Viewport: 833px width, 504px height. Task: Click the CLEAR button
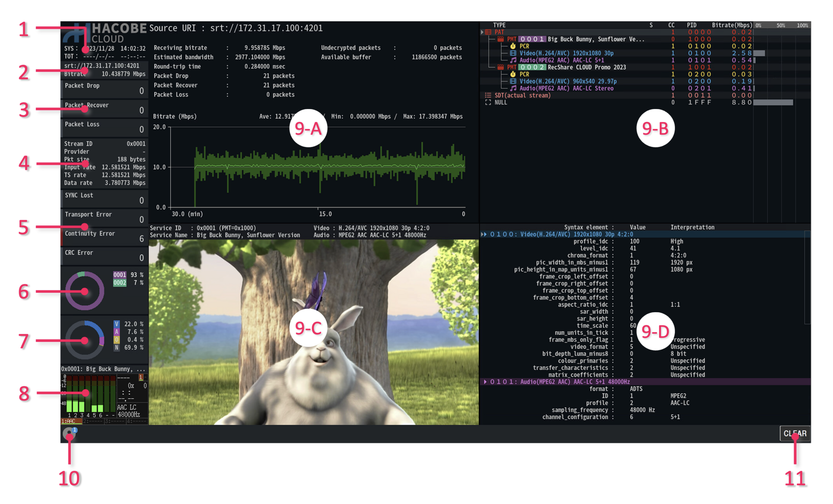coord(795,433)
